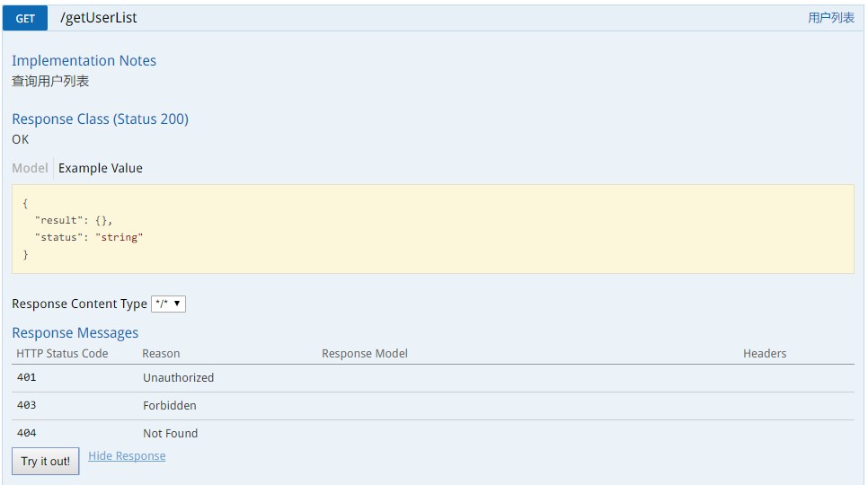Collapse the /getUserList operation path
This screenshot has height=485, width=868.
click(x=99, y=18)
